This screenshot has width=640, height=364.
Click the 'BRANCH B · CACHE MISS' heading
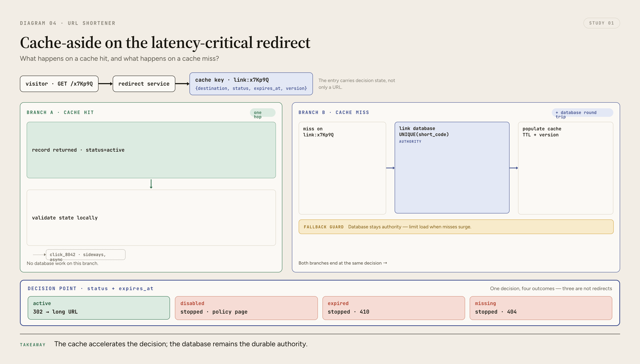(334, 113)
